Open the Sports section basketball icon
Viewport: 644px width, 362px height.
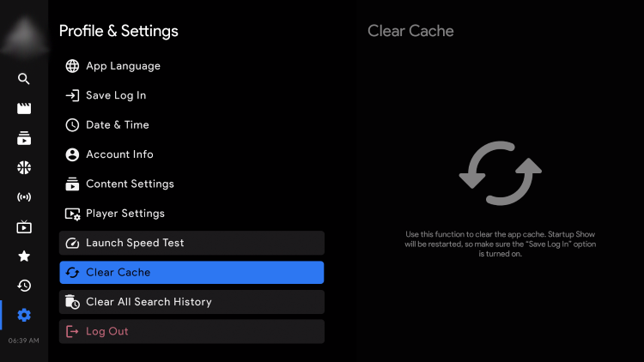tap(24, 167)
